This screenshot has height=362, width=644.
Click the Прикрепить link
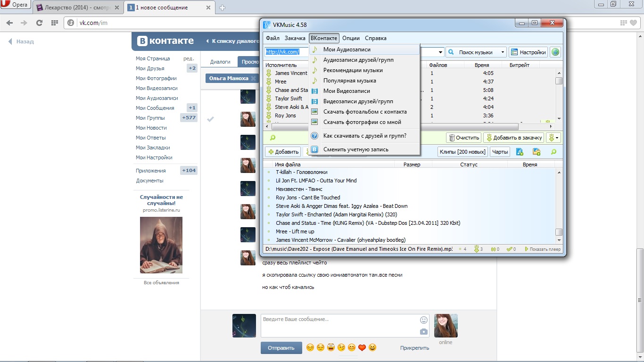pyautogui.click(x=414, y=348)
